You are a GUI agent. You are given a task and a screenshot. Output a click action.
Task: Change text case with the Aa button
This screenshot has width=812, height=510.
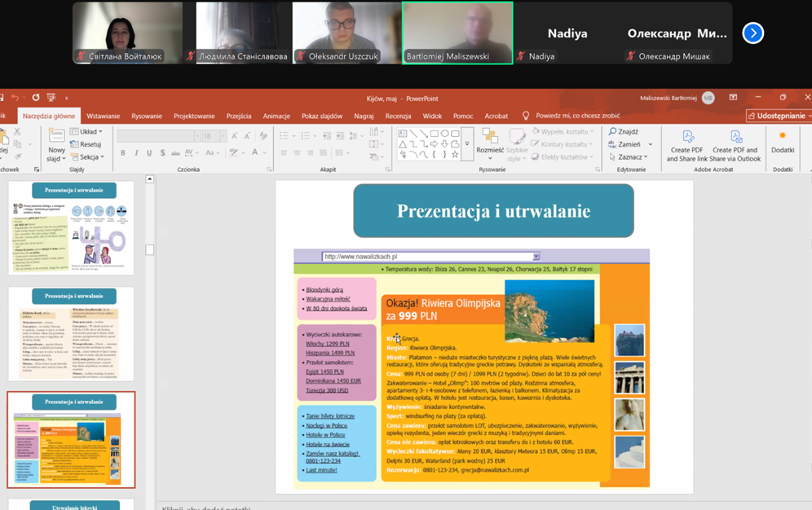(212, 152)
